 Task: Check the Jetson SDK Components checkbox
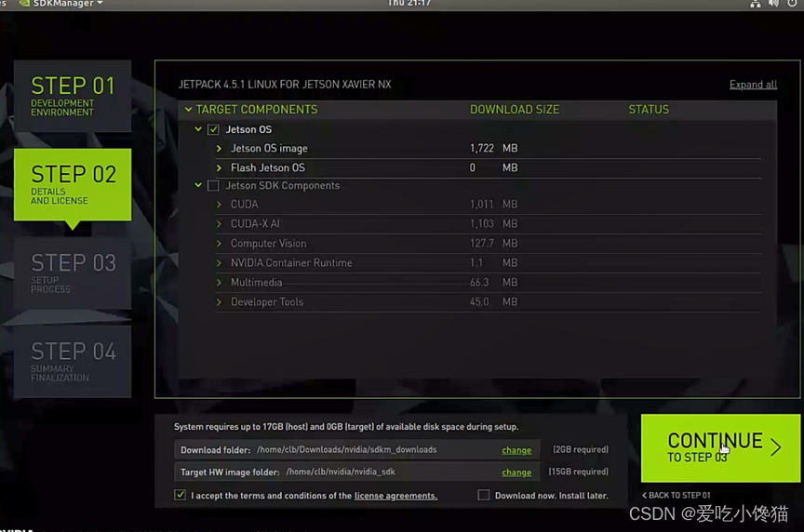[213, 185]
